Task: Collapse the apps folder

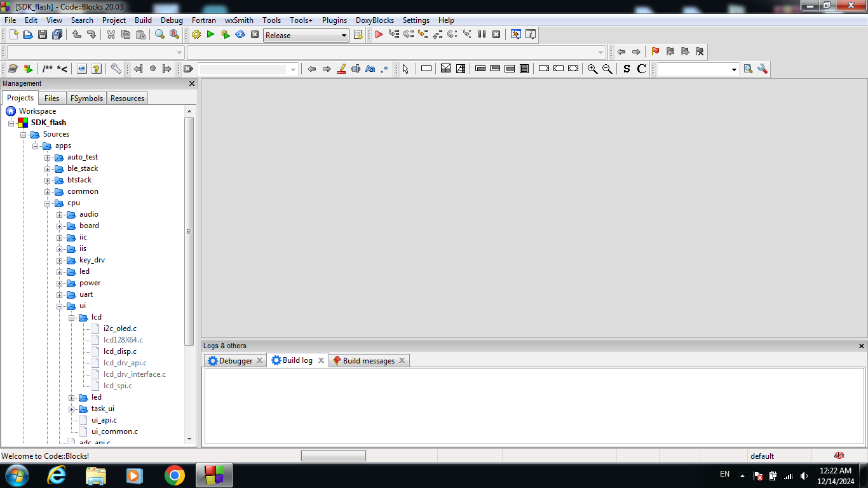Action: point(36,146)
